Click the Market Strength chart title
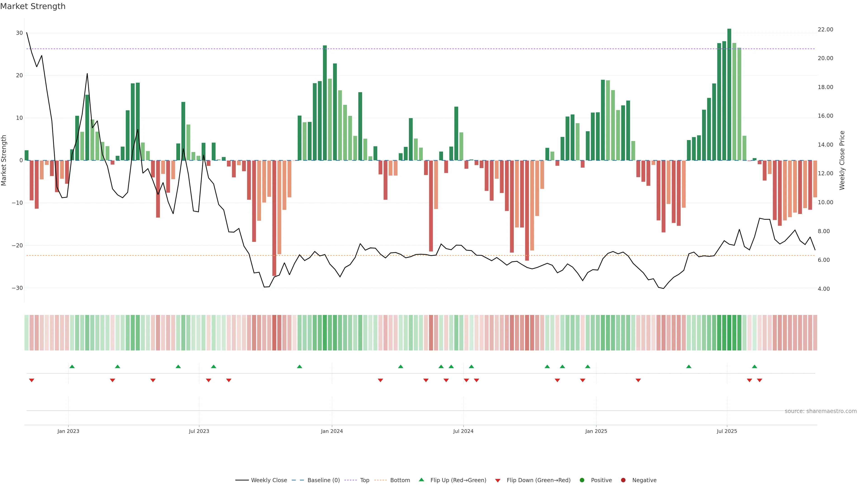This screenshot has height=488, width=868. click(33, 6)
